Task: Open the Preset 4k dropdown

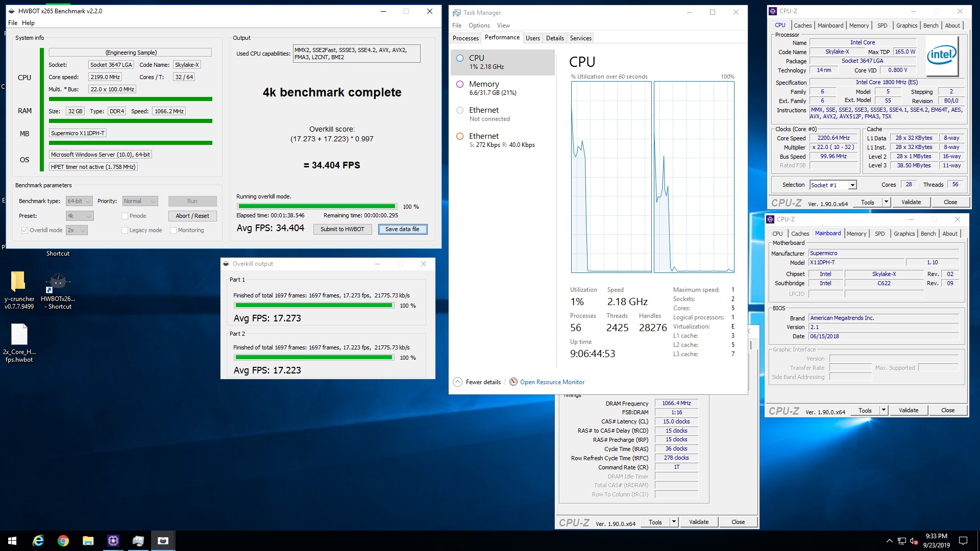Action: coord(79,216)
